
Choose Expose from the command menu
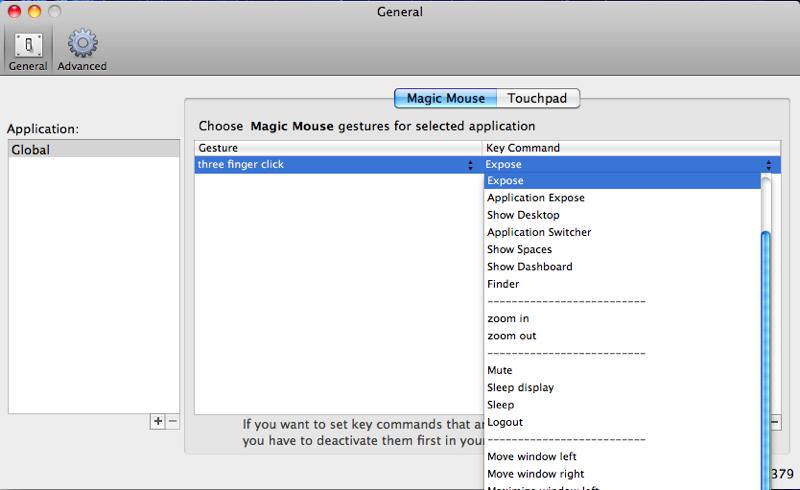tap(622, 181)
